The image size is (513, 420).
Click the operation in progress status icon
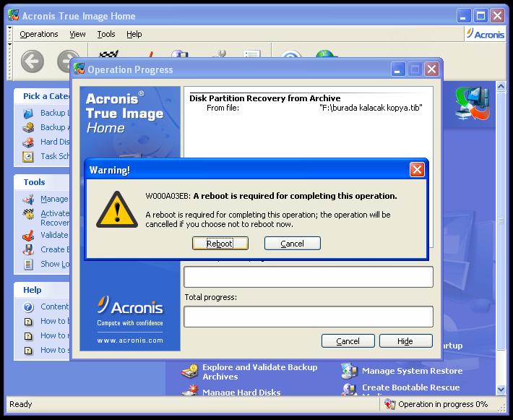tap(389, 404)
